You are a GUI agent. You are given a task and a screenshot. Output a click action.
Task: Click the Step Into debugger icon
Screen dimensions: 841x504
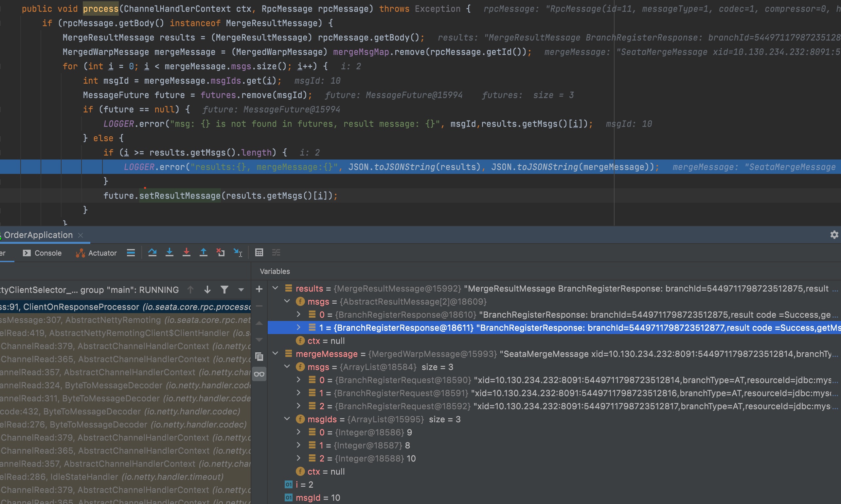pyautogui.click(x=170, y=252)
